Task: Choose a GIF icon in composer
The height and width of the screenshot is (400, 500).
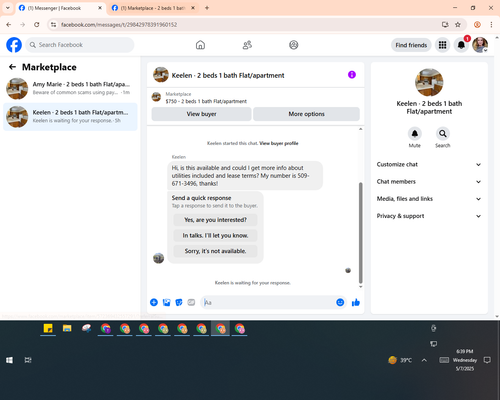Action: pyautogui.click(x=191, y=302)
